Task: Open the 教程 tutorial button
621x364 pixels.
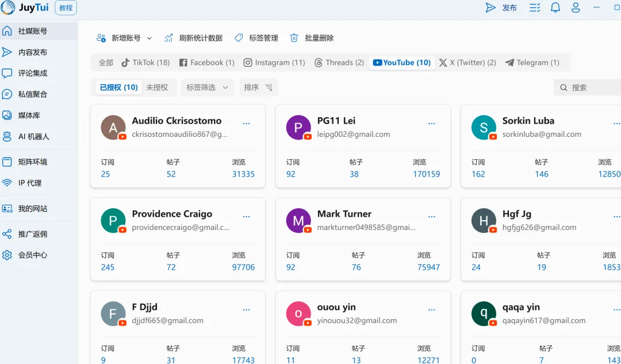Action: [66, 8]
